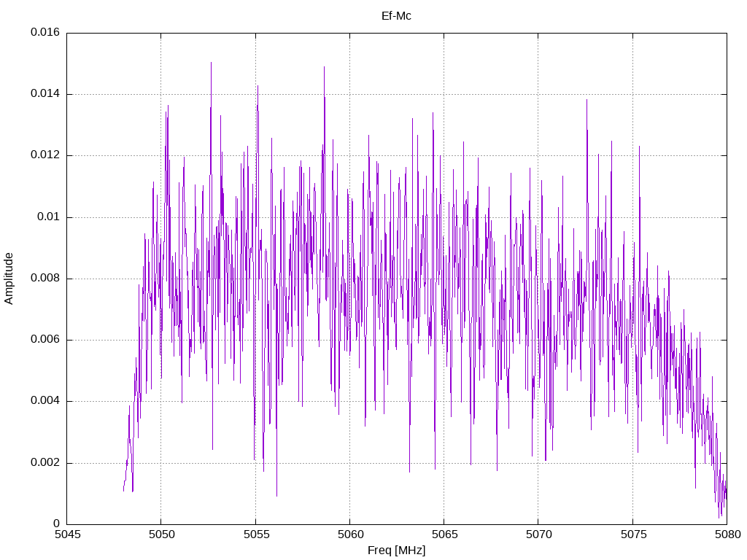Click y-axis tick value 0.008
The width and height of the screenshot is (747, 560).
[45, 279]
